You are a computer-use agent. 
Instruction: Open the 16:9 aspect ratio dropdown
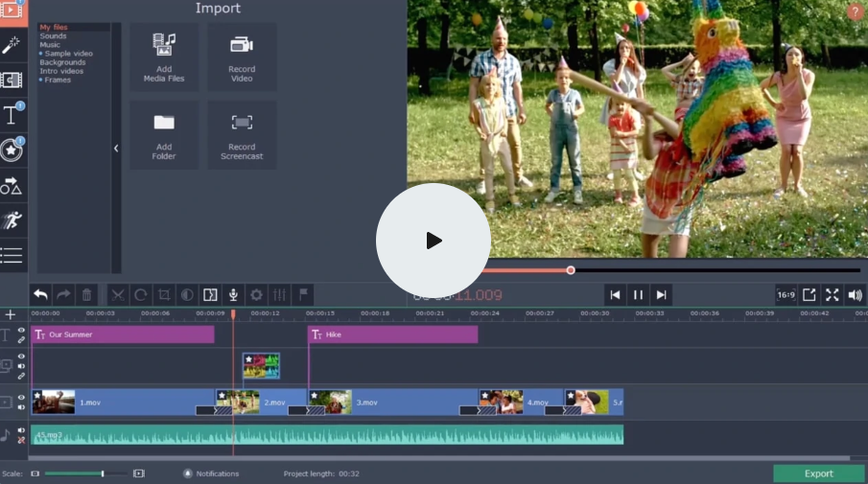(786, 295)
